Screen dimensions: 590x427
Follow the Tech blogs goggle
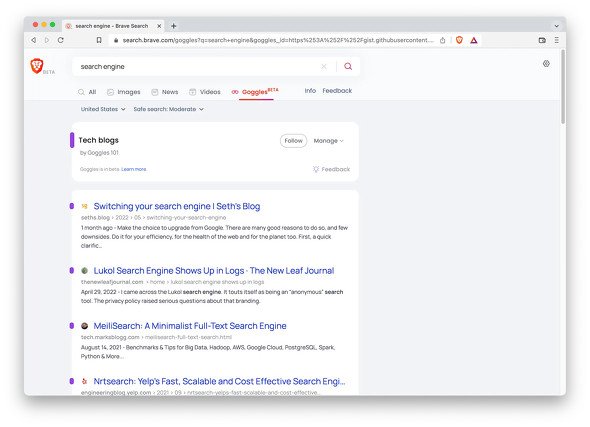tap(293, 141)
